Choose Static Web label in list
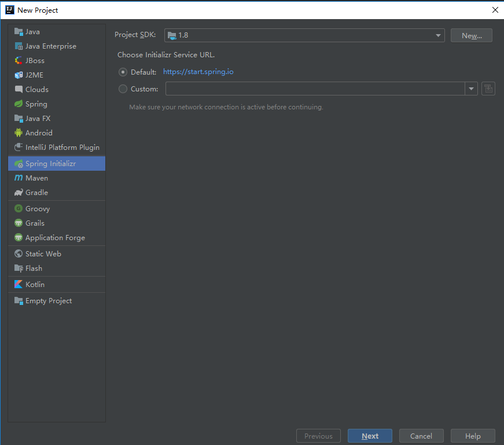 (43, 253)
